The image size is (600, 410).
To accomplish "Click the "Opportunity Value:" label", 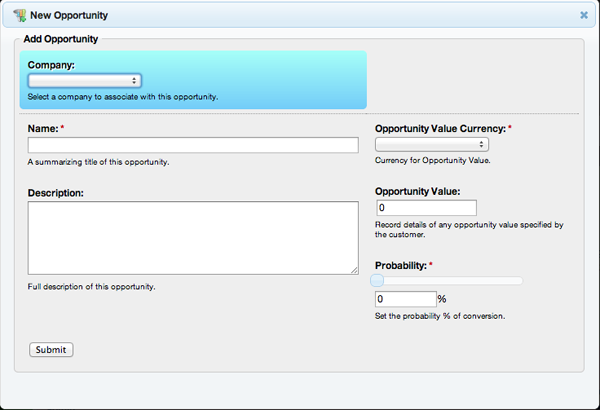I will [x=417, y=192].
